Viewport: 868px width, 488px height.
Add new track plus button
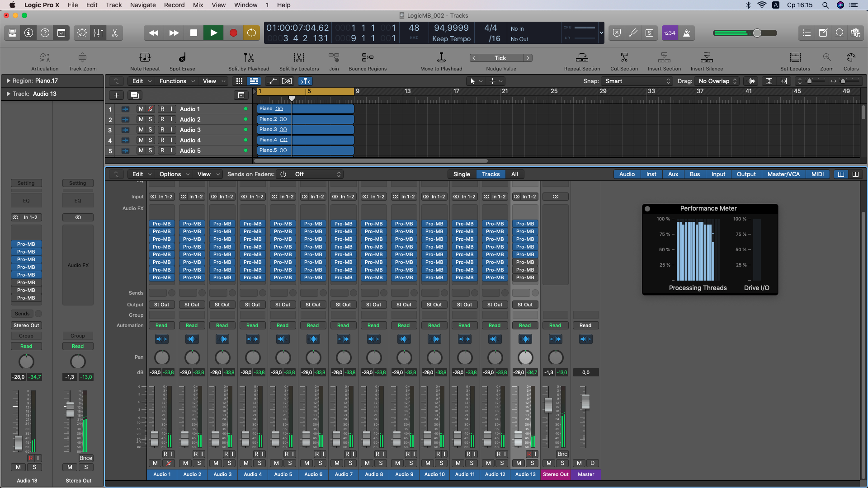pyautogui.click(x=116, y=95)
